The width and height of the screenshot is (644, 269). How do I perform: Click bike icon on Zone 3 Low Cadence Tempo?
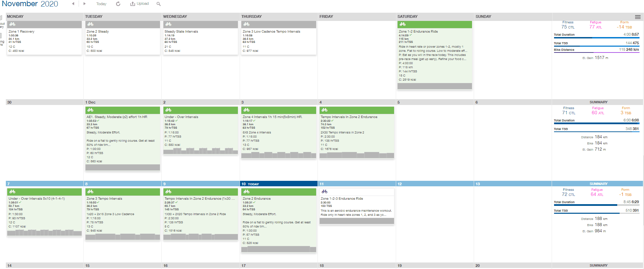click(x=246, y=24)
